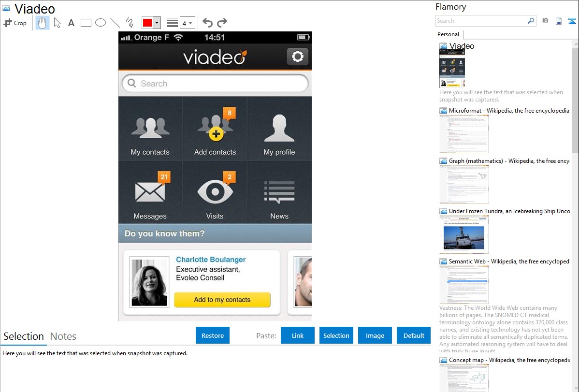Open Add contacts in Viadeo
Image resolution: width=579 pixels, height=392 pixels.
[215, 129]
